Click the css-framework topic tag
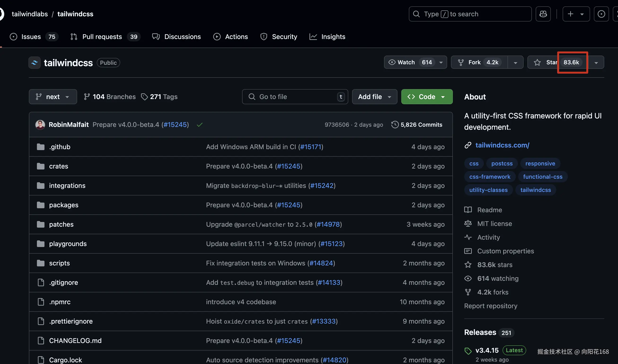Screen dimensions: 618x364 coord(490,177)
